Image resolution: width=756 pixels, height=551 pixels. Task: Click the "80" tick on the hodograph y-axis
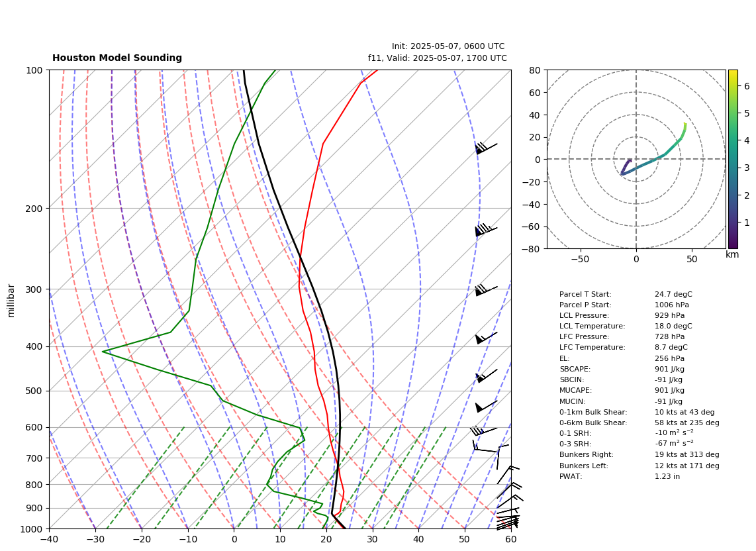(535, 70)
